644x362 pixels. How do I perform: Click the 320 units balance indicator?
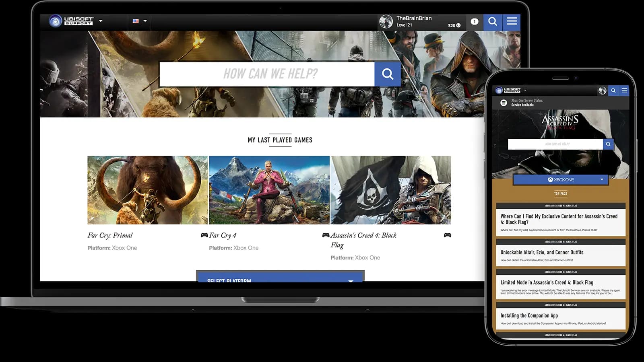[454, 25]
